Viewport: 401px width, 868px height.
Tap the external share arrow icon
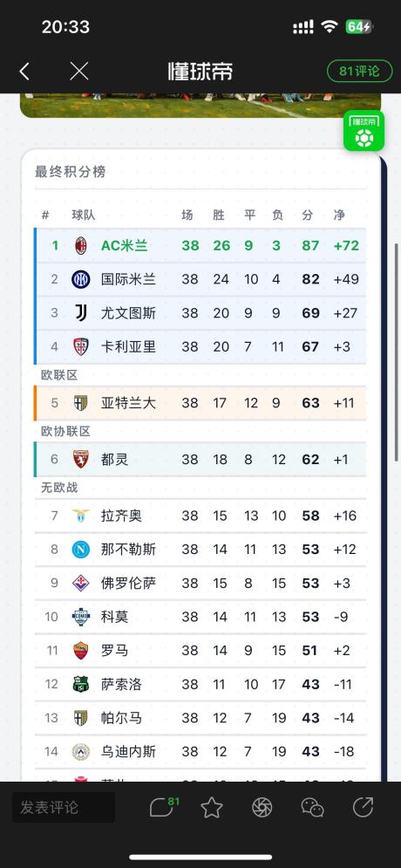point(363,807)
